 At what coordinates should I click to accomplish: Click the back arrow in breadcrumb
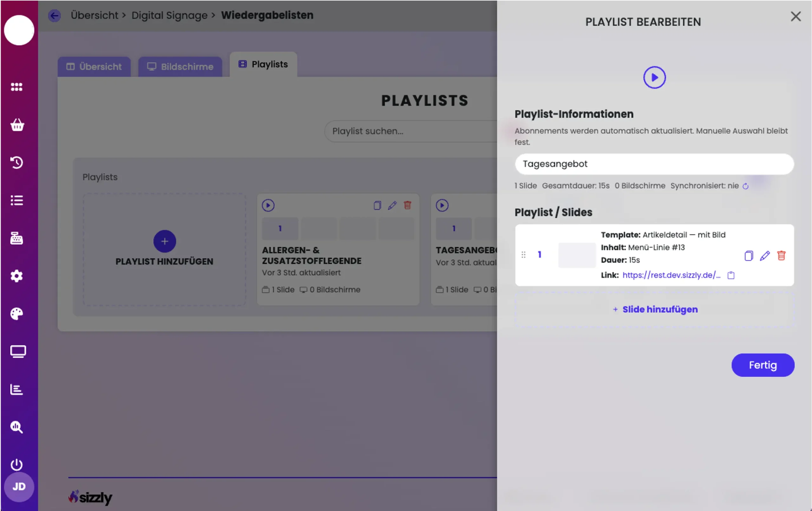click(x=54, y=16)
